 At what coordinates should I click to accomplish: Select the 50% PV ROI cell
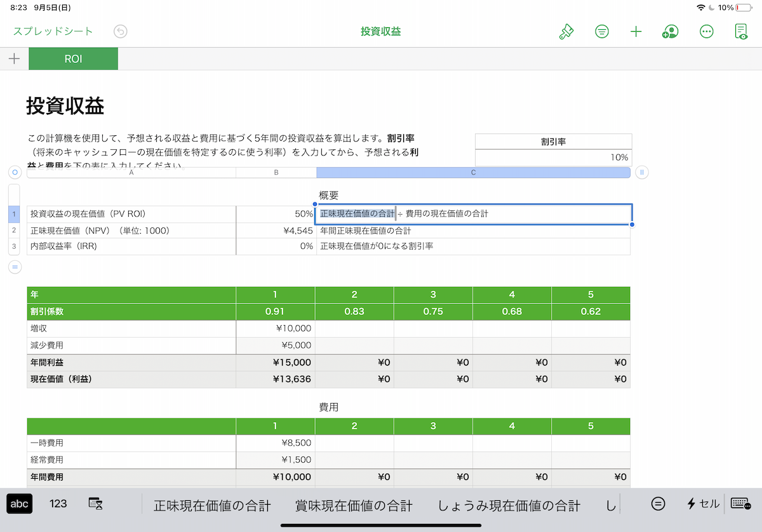point(276,214)
